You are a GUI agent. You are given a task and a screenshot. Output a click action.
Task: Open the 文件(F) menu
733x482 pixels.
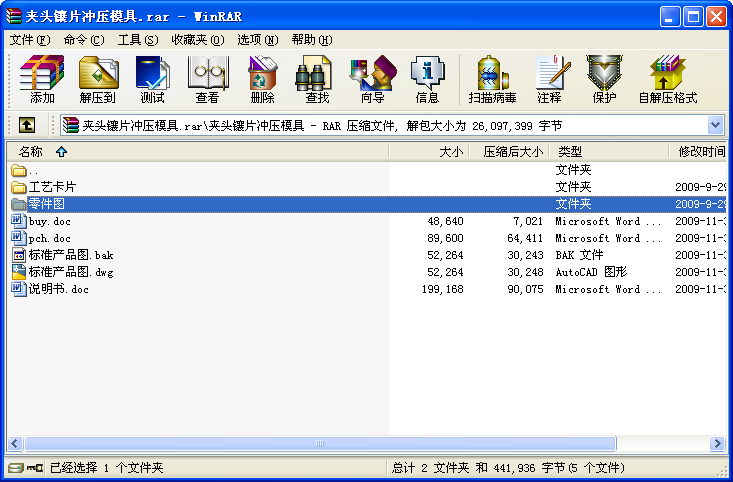29,40
